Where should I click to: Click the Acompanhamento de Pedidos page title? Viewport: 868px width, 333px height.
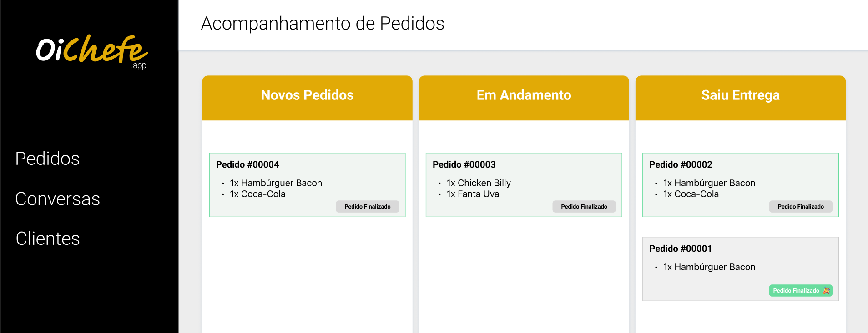[323, 24]
